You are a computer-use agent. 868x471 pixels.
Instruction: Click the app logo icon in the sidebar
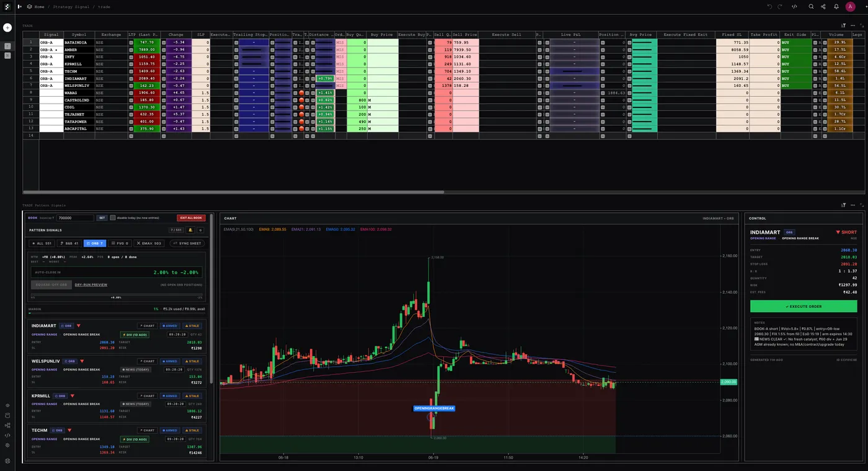7,7
